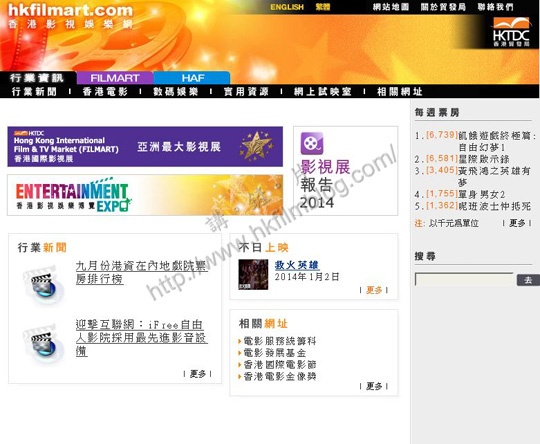540x444 pixels.
Task: Open 網上試映室 menu item
Action: point(323,92)
